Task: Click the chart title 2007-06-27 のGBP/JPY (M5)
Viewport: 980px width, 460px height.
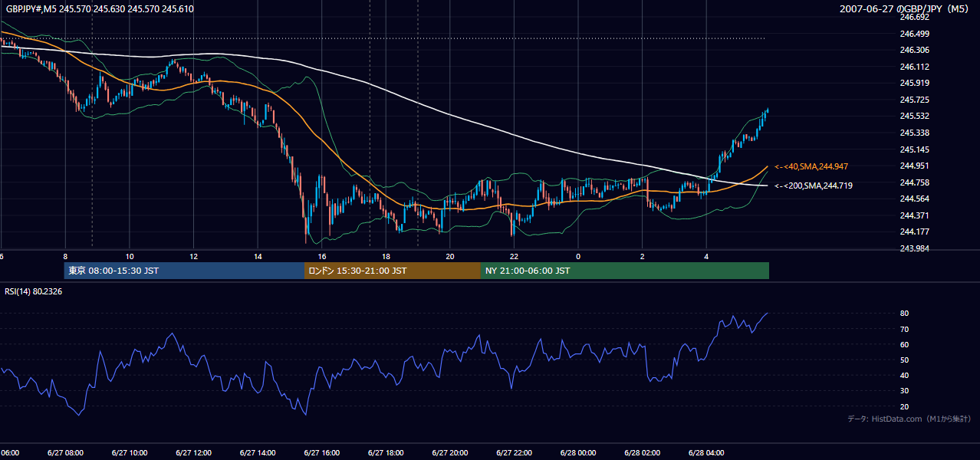Action: 906,9
